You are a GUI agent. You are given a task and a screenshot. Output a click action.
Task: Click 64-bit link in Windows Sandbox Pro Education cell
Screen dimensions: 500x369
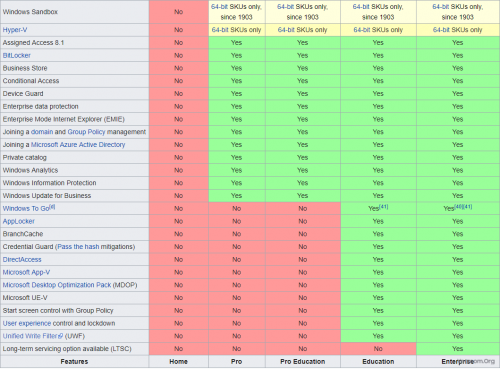[x=286, y=7]
